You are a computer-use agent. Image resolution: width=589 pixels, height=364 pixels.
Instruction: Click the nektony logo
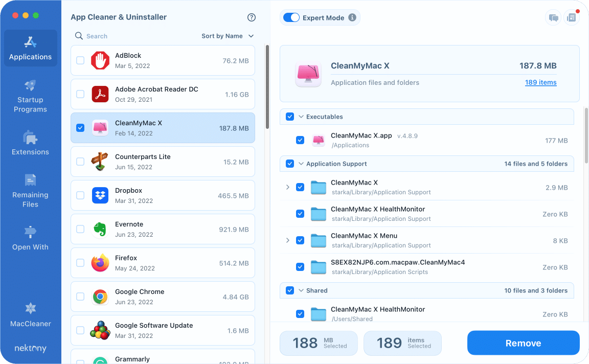pyautogui.click(x=31, y=348)
